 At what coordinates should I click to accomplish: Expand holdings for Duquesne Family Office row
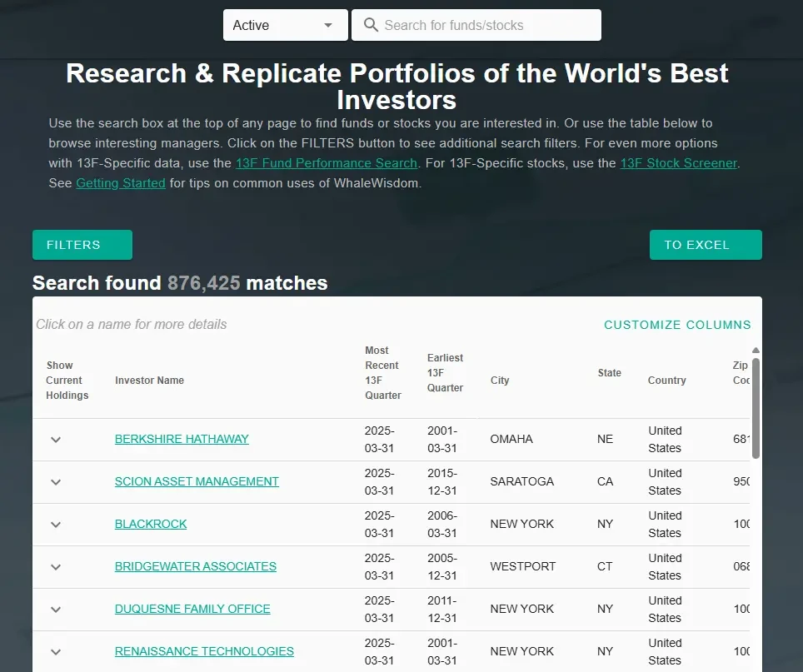click(x=56, y=610)
